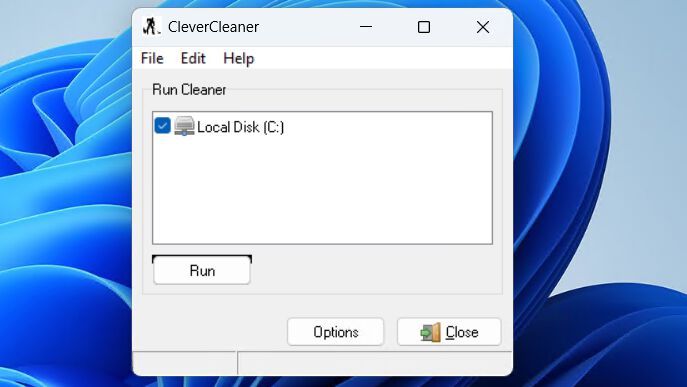Maximize the CleverCleaner window
The image size is (687, 387).
(x=424, y=27)
